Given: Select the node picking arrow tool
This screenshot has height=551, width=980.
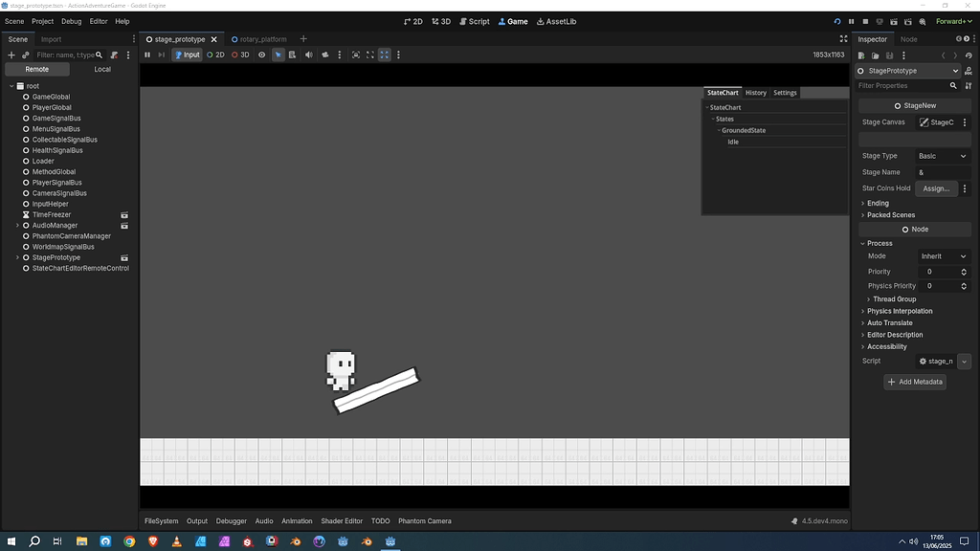Looking at the screenshot, I should click(x=278, y=55).
